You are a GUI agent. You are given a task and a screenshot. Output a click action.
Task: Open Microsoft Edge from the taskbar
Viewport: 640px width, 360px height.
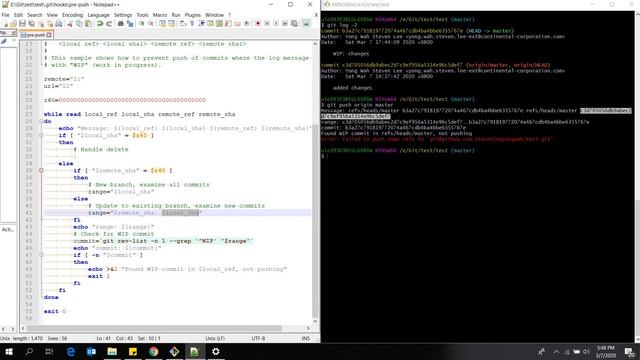71,351
